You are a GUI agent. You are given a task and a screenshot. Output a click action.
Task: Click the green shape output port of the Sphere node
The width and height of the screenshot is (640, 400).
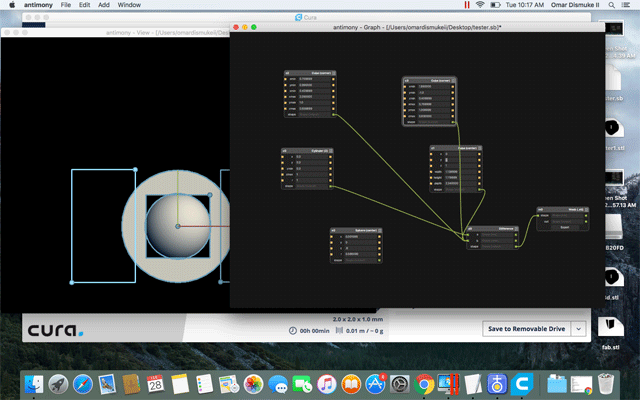(380, 260)
